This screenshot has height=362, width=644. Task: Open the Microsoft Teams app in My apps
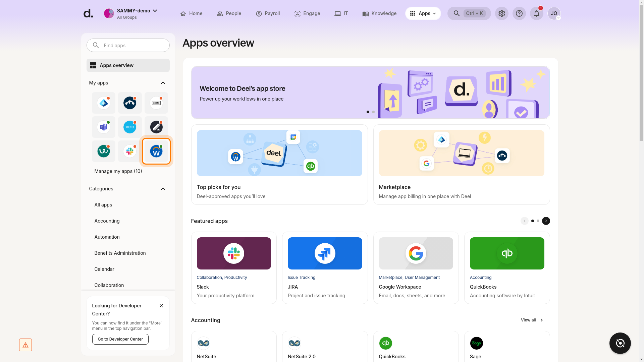click(104, 127)
